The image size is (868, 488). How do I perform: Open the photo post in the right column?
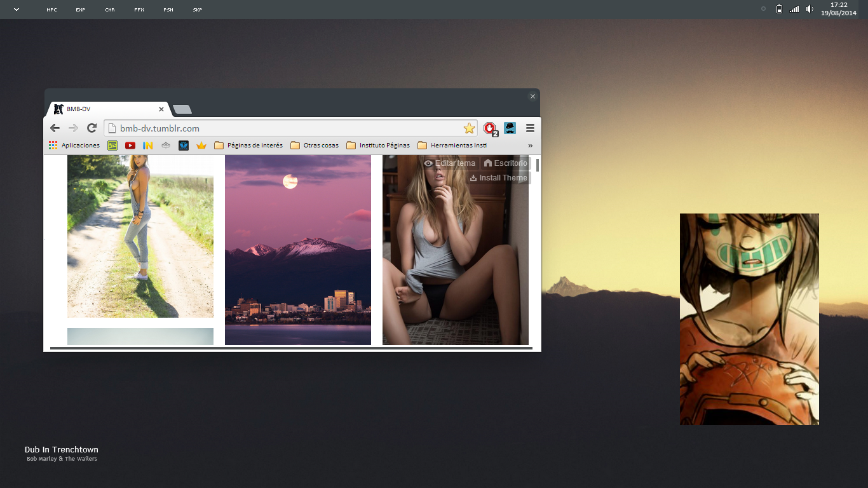coord(456,250)
